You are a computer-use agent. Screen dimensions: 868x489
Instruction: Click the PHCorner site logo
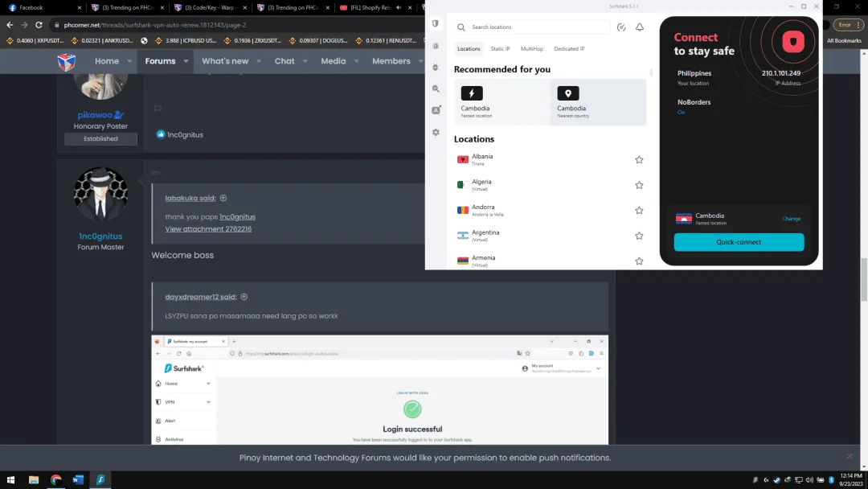click(67, 62)
